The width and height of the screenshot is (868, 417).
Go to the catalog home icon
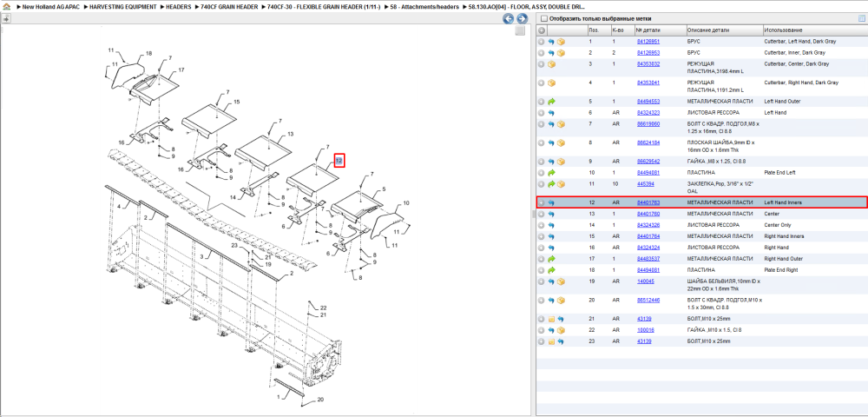point(5,7)
